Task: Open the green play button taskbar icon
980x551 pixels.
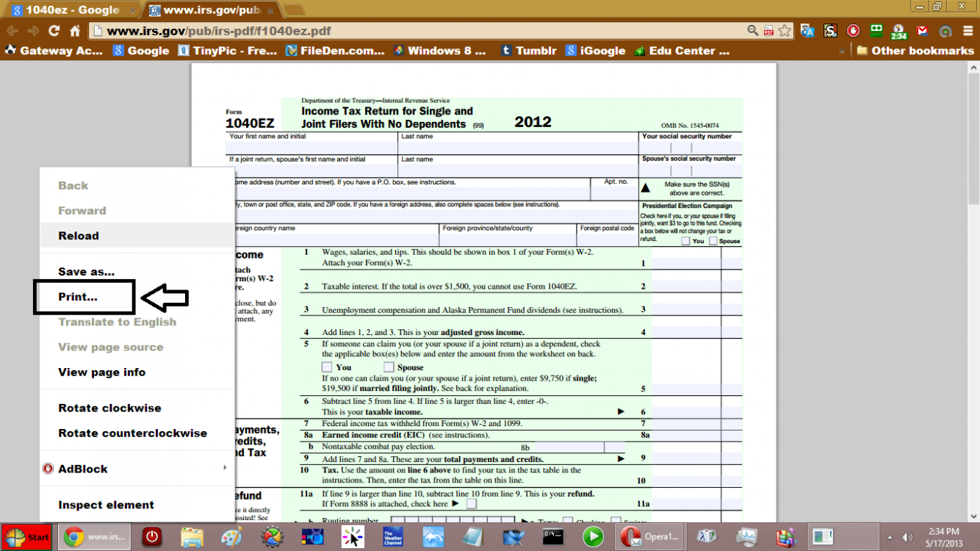Action: (x=593, y=537)
